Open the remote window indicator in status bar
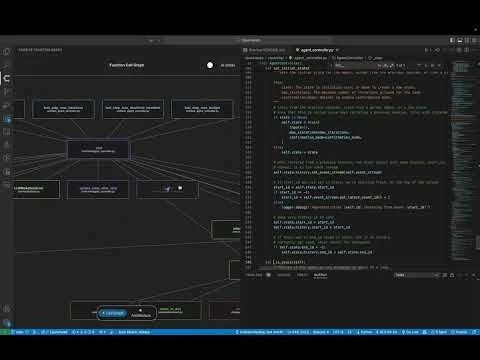480x360 pixels. pos(5,332)
